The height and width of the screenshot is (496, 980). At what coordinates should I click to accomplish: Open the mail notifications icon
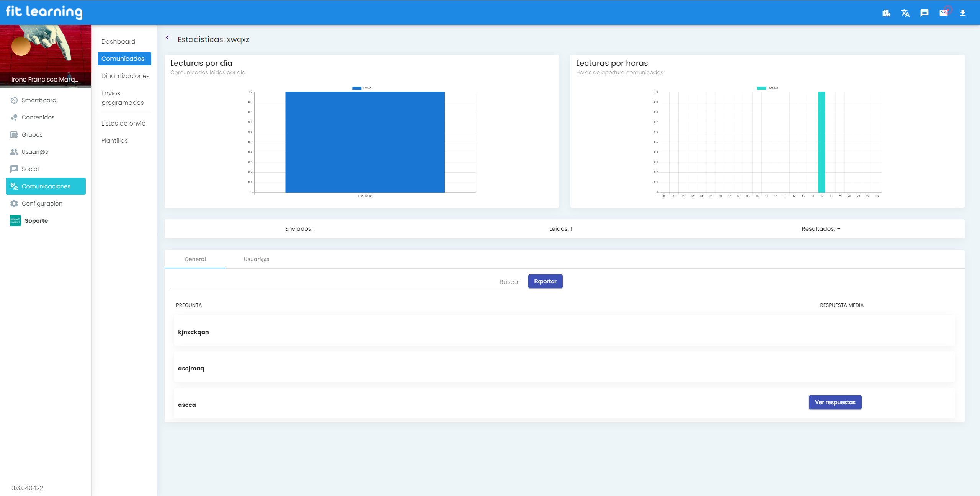[x=944, y=13]
